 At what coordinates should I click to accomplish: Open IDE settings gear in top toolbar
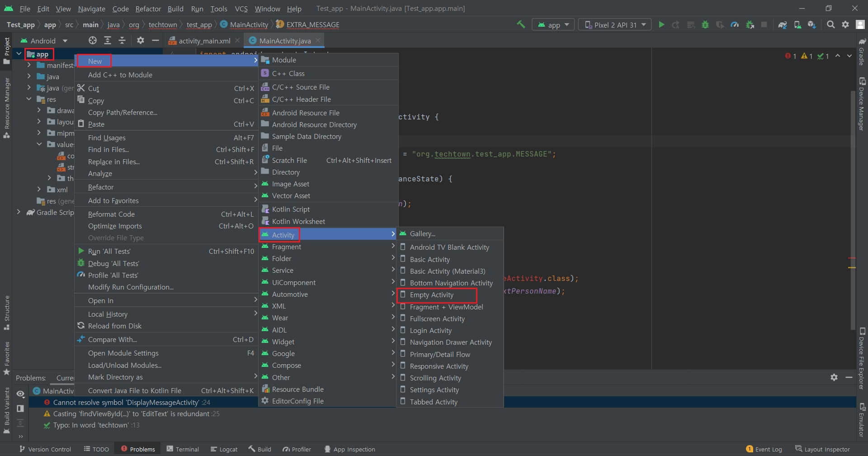(845, 25)
